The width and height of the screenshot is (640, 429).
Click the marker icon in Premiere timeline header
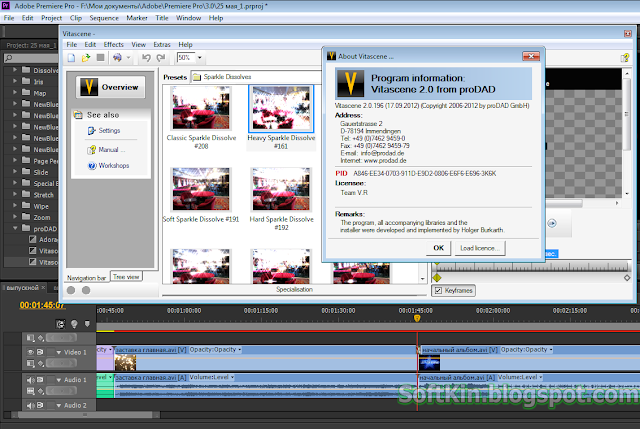pyautogui.click(x=87, y=324)
